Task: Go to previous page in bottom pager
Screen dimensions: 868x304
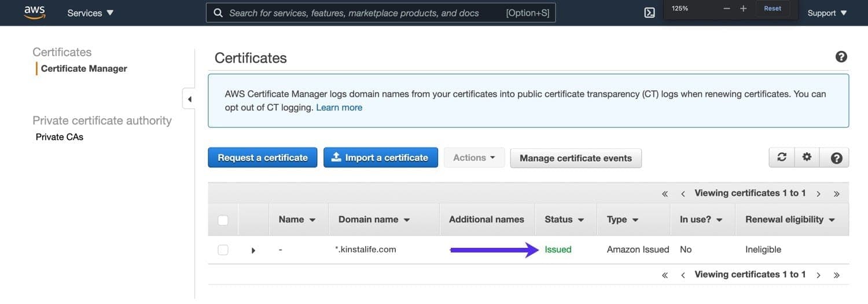Action: (683, 274)
